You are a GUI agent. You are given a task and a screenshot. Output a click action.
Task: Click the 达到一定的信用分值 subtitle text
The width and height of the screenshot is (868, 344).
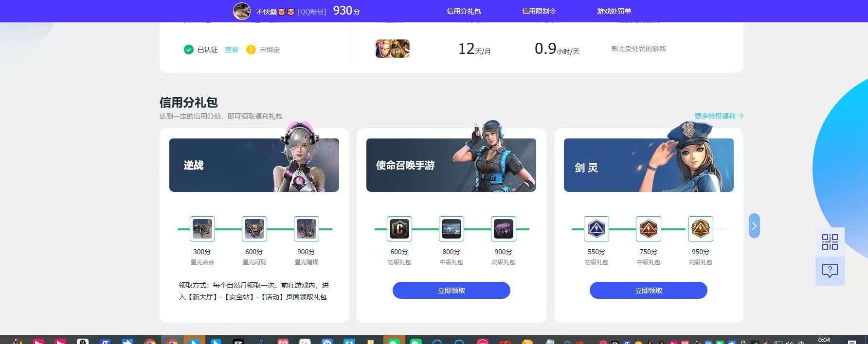(x=221, y=116)
